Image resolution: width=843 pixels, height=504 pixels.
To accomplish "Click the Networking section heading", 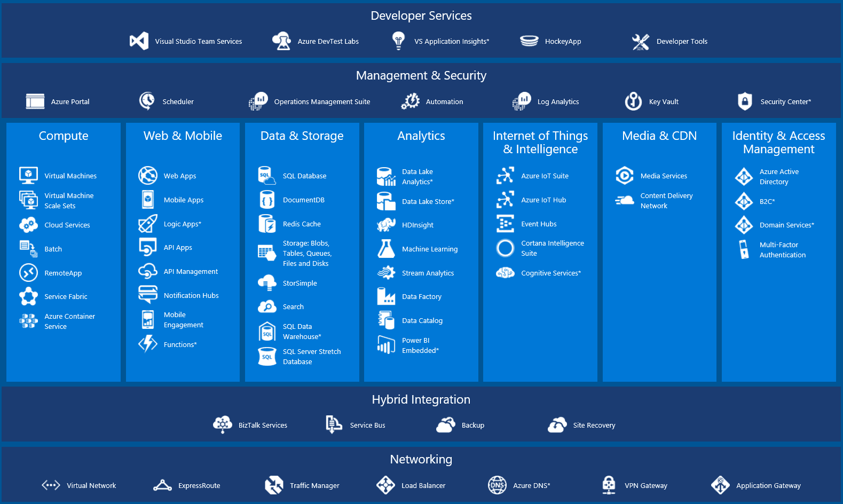I will point(421,459).
